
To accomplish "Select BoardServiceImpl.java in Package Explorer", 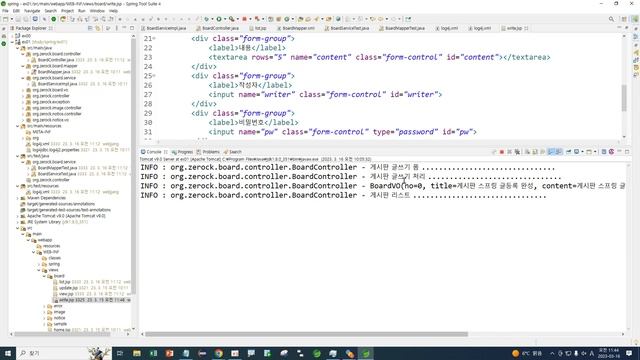I will 57,84.
